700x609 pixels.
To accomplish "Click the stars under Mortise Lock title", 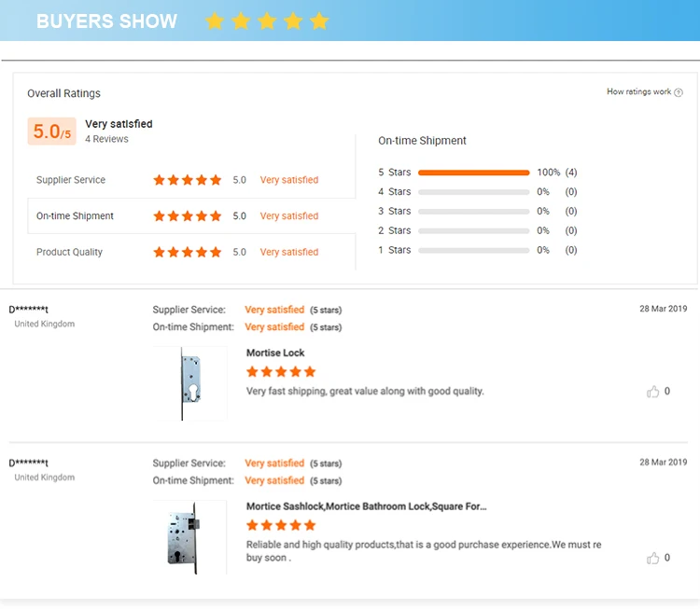I will [x=281, y=372].
